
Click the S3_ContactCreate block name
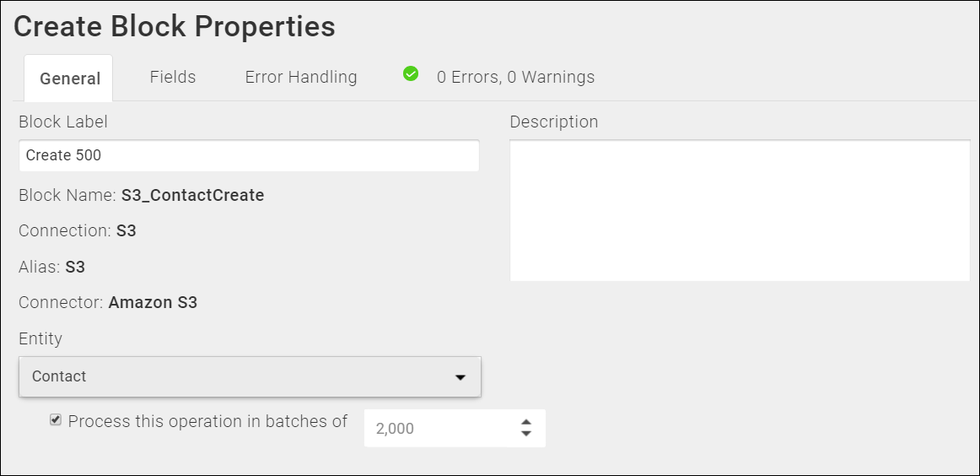(x=192, y=195)
